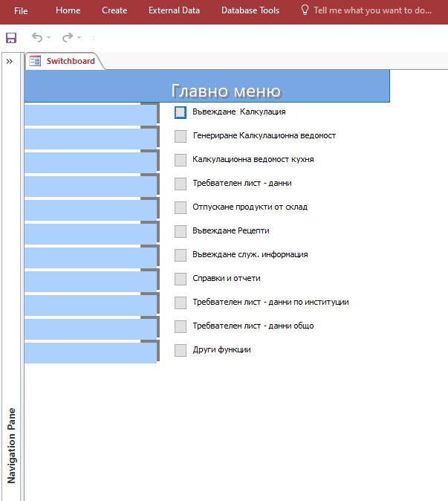Viewport: 448px width, 501px height.
Task: Open the Customize Quick Access Toolbar dropdown
Action: coord(93,38)
